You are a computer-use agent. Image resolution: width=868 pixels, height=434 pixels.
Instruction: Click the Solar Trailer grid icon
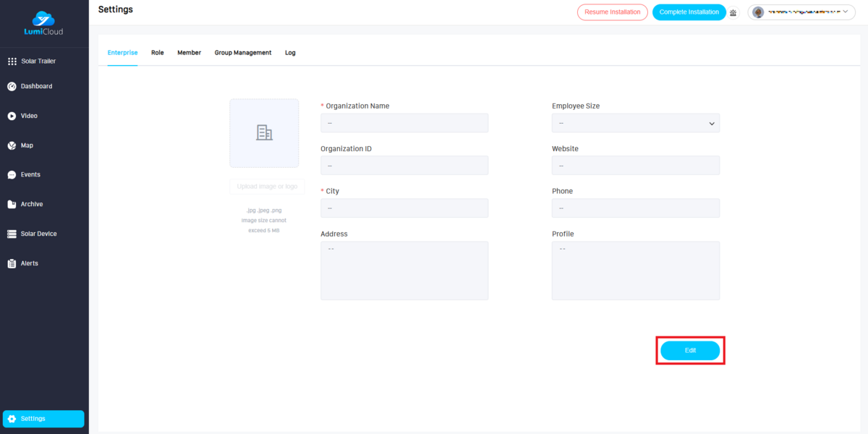coord(12,61)
